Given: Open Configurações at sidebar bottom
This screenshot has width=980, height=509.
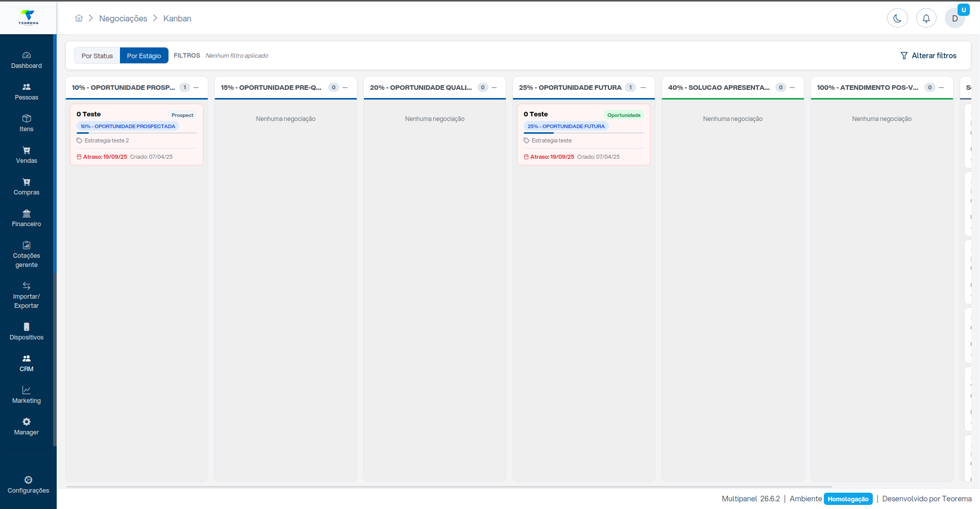Looking at the screenshot, I should (28, 485).
